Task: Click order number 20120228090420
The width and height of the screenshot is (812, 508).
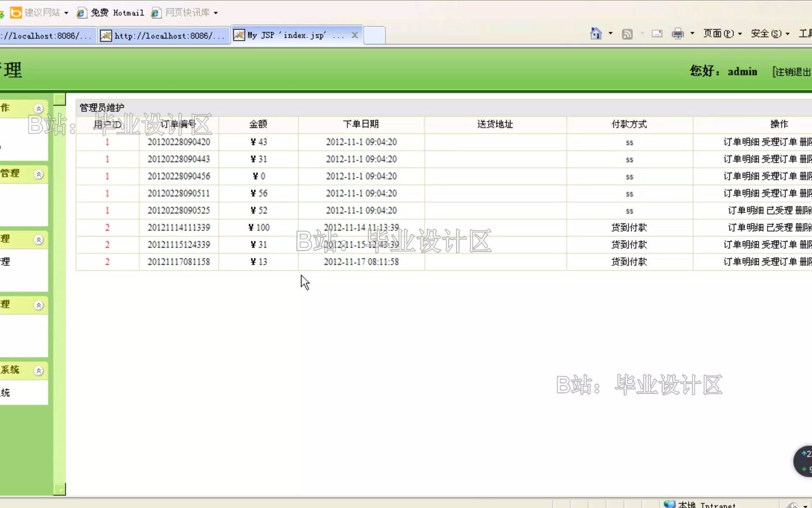Action: click(x=178, y=142)
